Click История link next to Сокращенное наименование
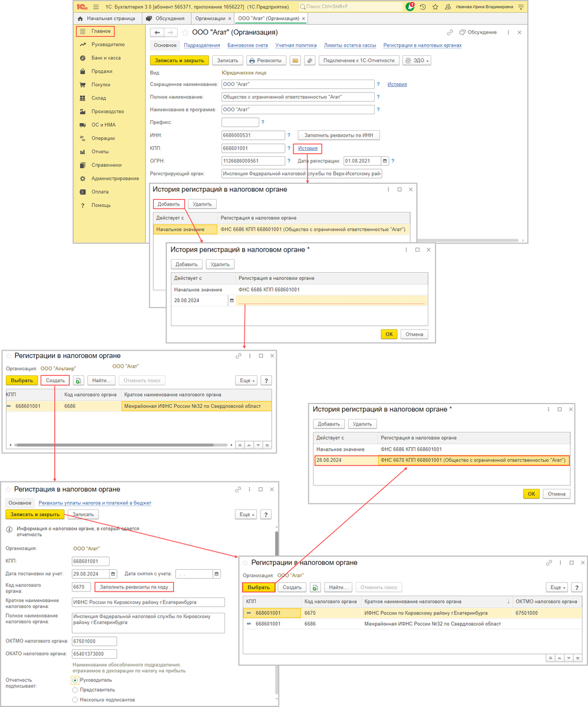Image resolution: width=588 pixels, height=707 pixels. tap(397, 84)
